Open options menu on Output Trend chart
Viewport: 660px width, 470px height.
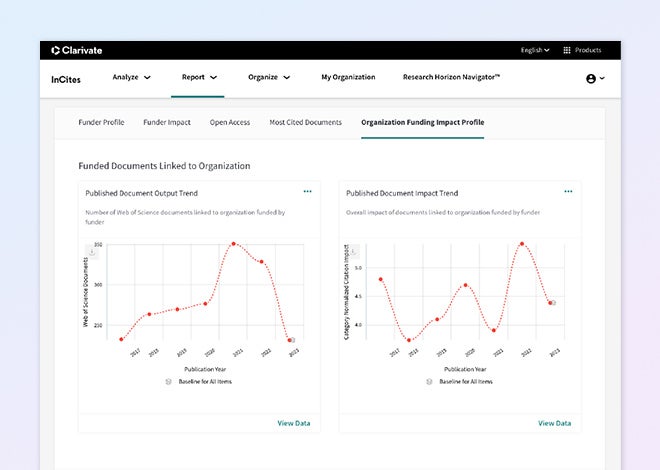coord(307,191)
